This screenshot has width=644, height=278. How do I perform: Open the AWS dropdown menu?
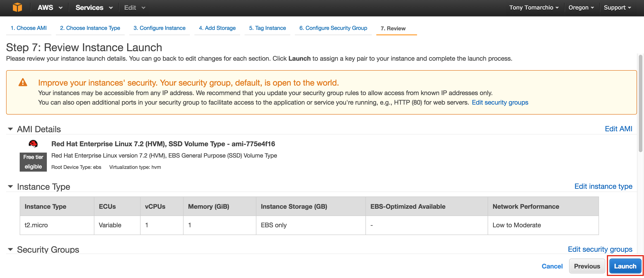point(50,7)
